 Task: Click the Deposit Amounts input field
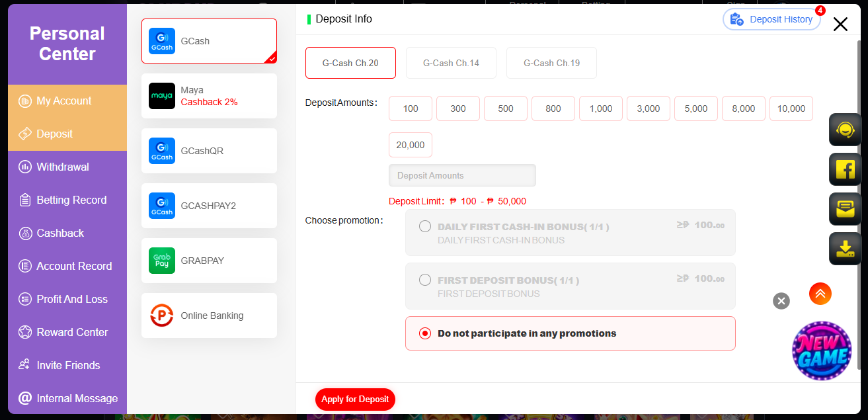[462, 175]
